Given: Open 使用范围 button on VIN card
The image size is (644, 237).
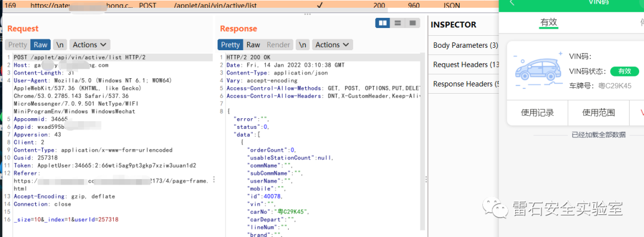Looking at the screenshot, I should [x=599, y=113].
